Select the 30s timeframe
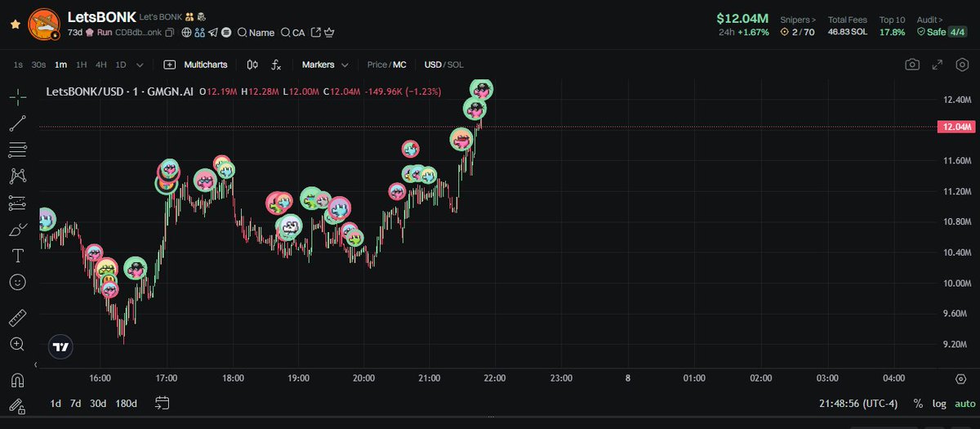The image size is (980, 429). (x=38, y=65)
